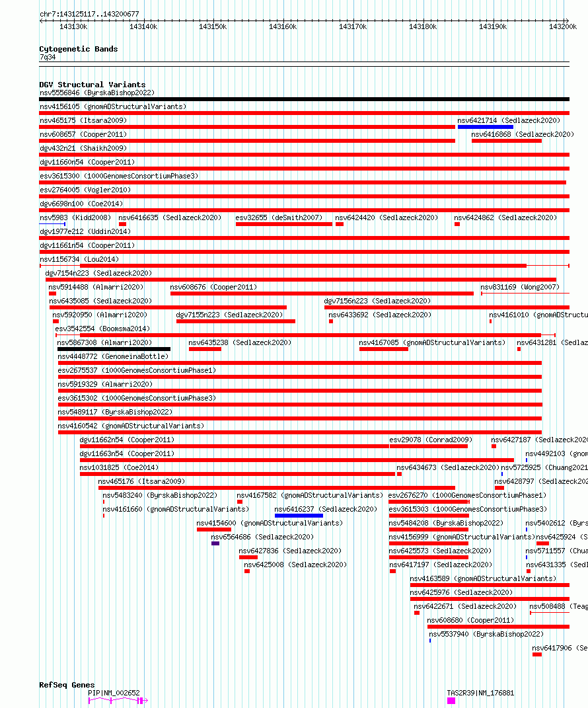Open nsv5919329 (Almarri2020) variant
588x708 pixels.
pyautogui.click(x=105, y=384)
